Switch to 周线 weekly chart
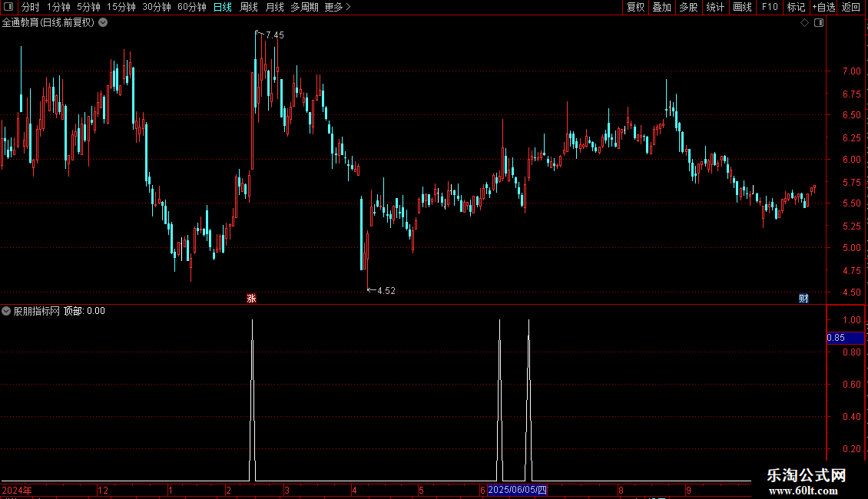 pos(249,7)
